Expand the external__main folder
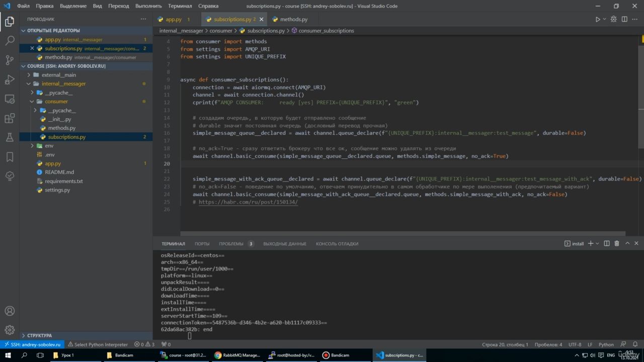This screenshot has width=644, height=362. (x=58, y=75)
